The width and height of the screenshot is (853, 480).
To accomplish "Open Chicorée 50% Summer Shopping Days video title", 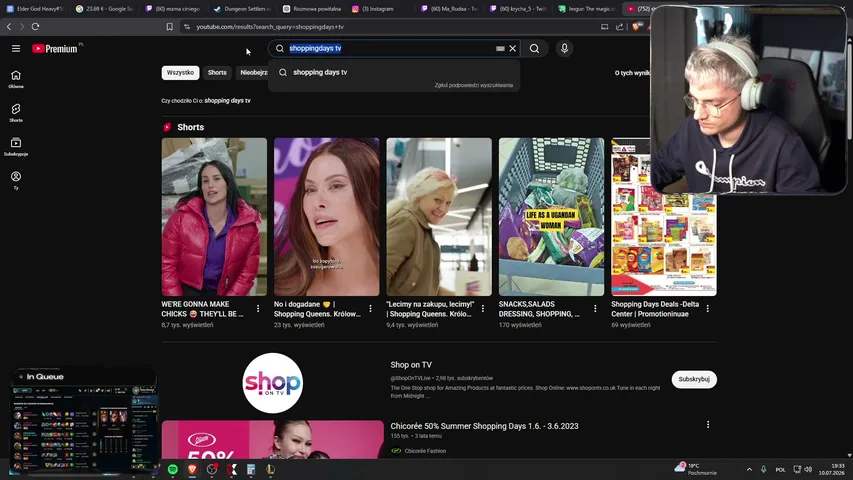I will pyautogui.click(x=484, y=426).
